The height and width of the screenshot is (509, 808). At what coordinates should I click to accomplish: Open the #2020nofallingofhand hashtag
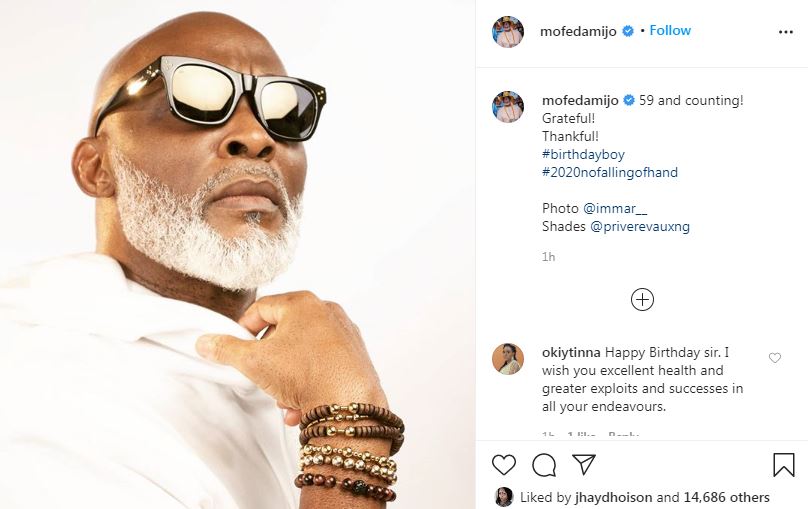(x=610, y=172)
